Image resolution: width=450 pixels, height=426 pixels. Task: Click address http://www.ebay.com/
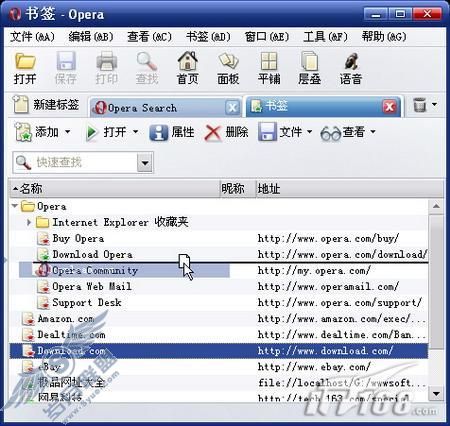click(x=314, y=367)
